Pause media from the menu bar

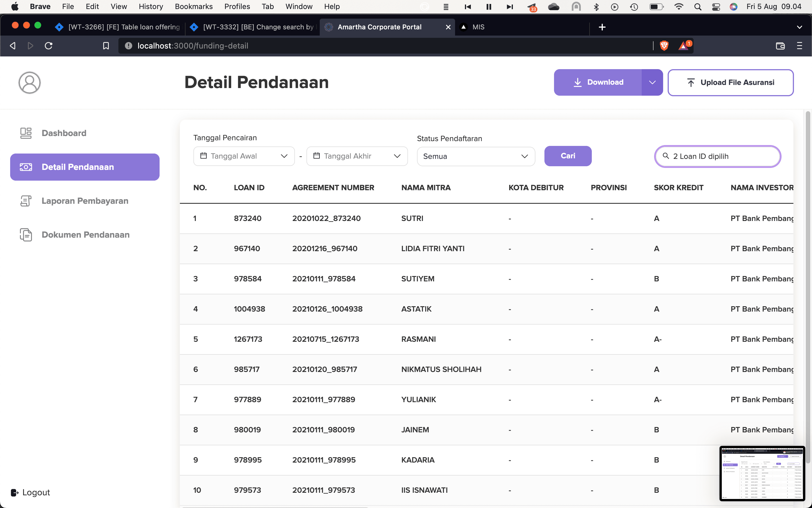[x=489, y=7]
